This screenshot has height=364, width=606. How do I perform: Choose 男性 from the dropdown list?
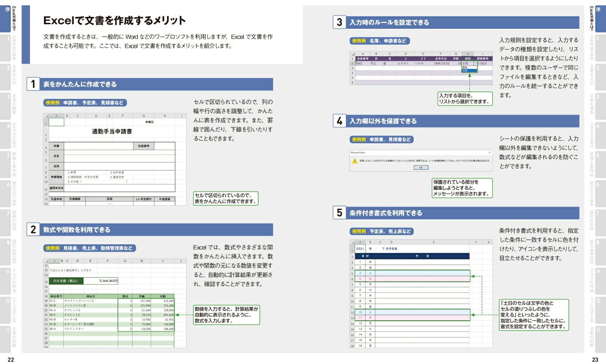(x=465, y=67)
